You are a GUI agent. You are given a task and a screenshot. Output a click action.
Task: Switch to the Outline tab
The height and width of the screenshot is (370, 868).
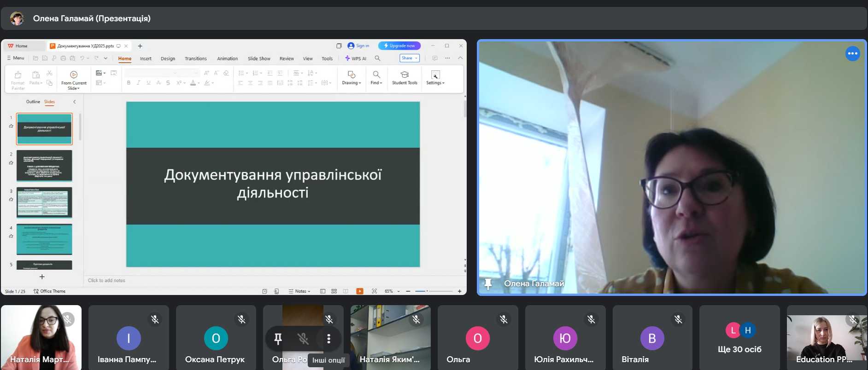[33, 102]
